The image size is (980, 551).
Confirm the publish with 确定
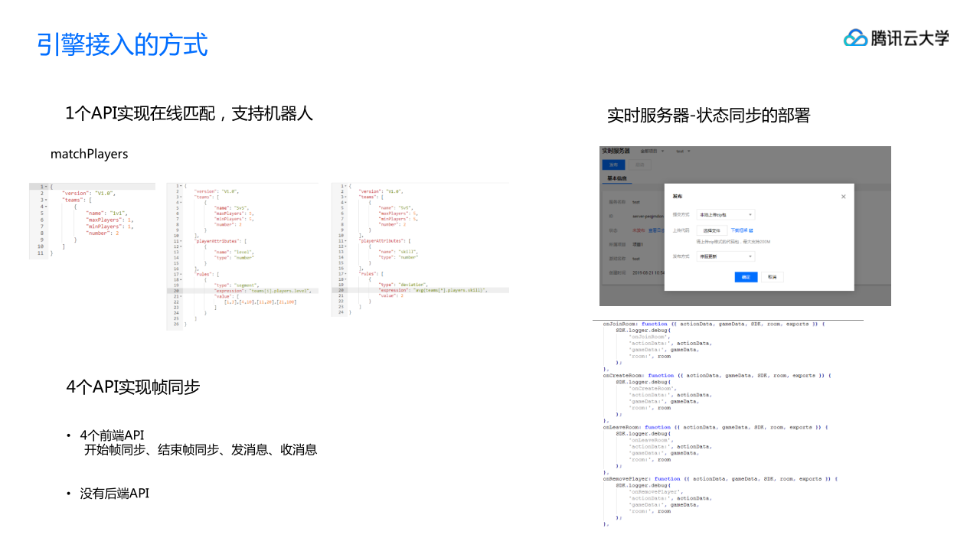[746, 276]
